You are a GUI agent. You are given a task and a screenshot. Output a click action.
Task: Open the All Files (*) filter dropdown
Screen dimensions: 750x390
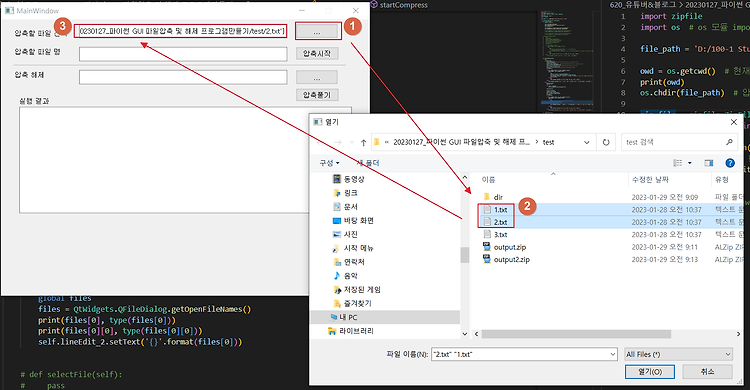(678, 354)
